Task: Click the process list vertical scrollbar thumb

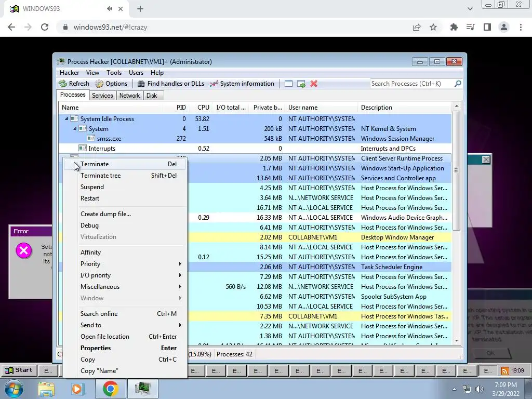Action: pyautogui.click(x=456, y=170)
